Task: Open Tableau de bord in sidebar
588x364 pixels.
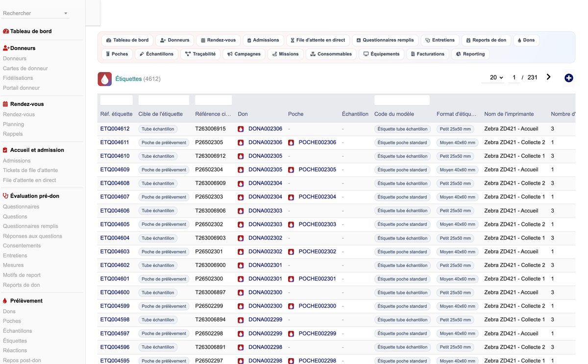Action: [31, 31]
